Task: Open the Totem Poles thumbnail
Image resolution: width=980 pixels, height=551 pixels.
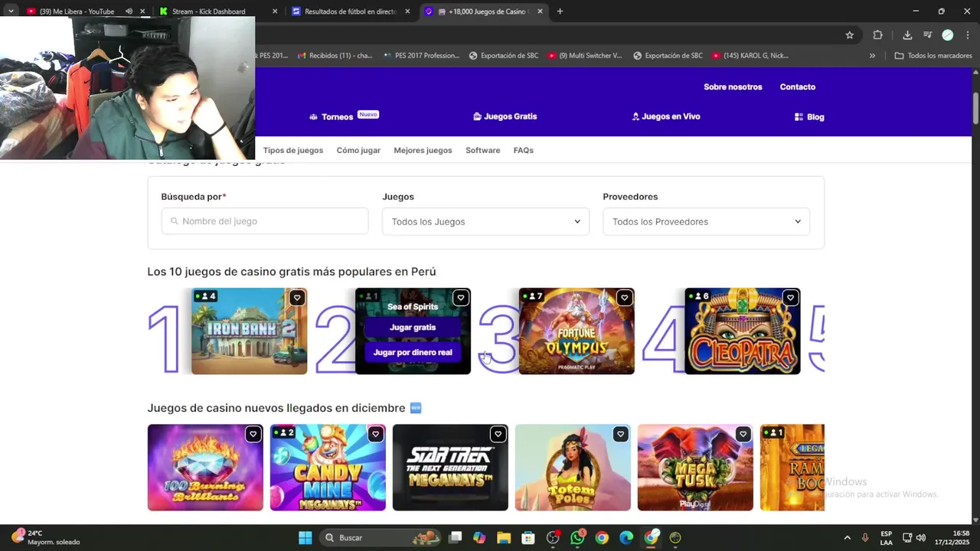Action: 573,468
